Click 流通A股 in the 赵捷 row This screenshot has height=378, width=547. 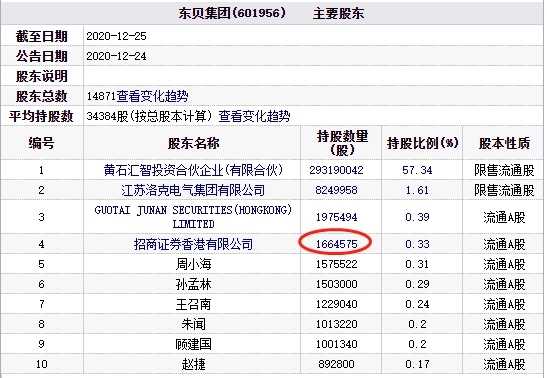pyautogui.click(x=504, y=364)
